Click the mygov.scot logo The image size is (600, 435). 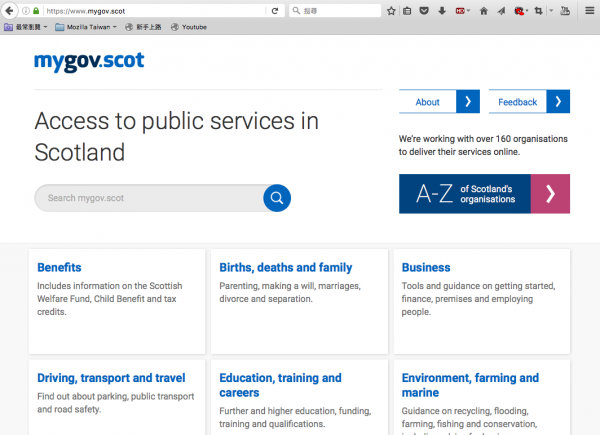point(89,61)
